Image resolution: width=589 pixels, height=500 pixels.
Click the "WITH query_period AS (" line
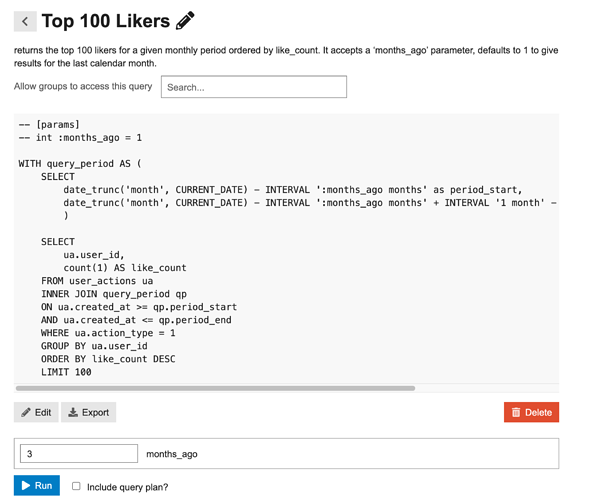coord(80,163)
